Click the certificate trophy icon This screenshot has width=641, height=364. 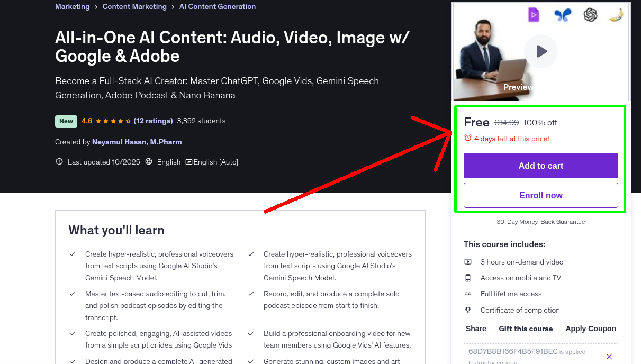click(468, 310)
